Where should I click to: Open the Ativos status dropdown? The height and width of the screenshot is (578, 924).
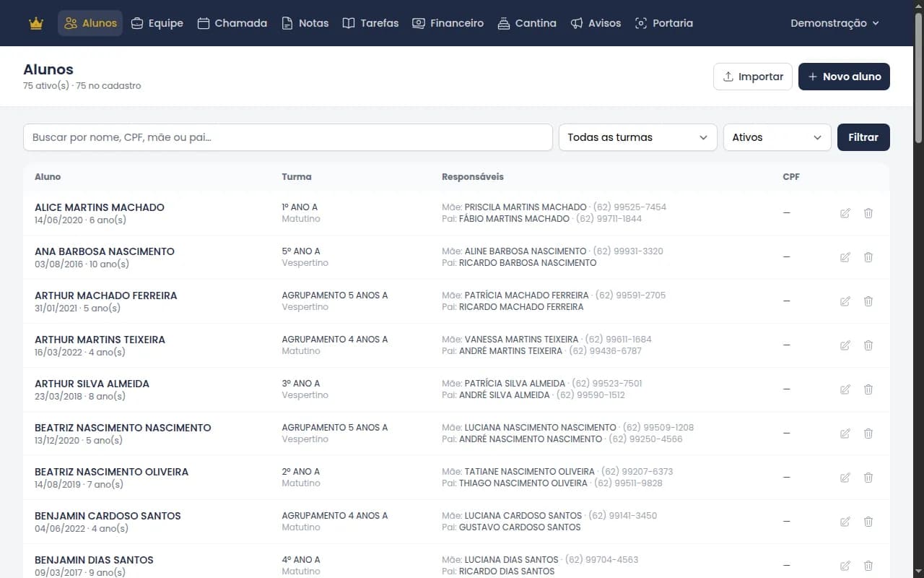pos(777,137)
